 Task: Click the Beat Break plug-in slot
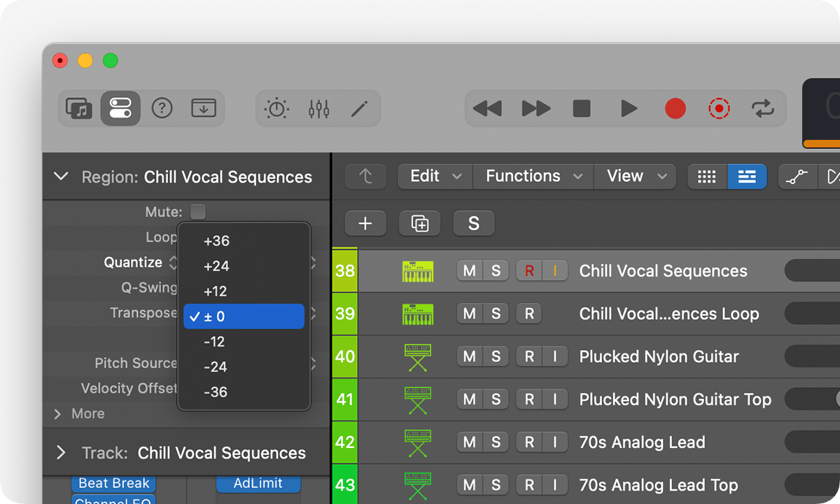113,483
